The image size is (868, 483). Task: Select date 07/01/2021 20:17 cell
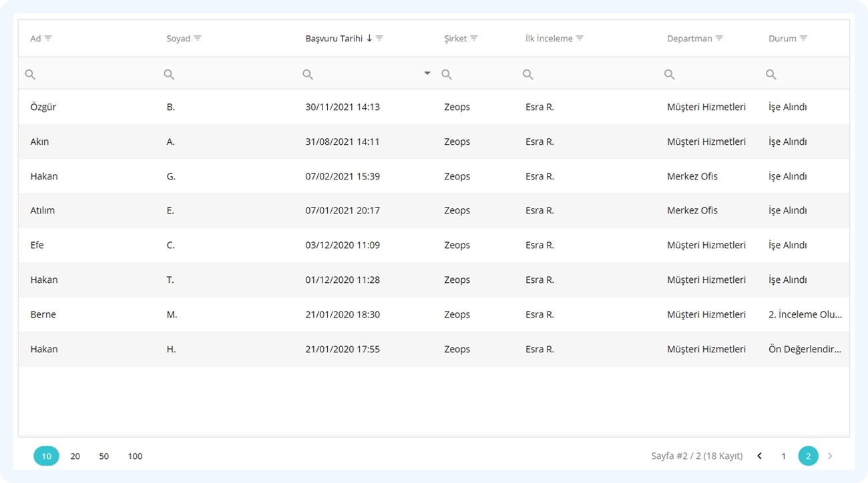[x=343, y=210]
